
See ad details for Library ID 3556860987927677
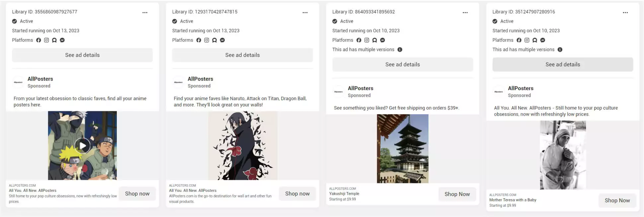coord(82,55)
